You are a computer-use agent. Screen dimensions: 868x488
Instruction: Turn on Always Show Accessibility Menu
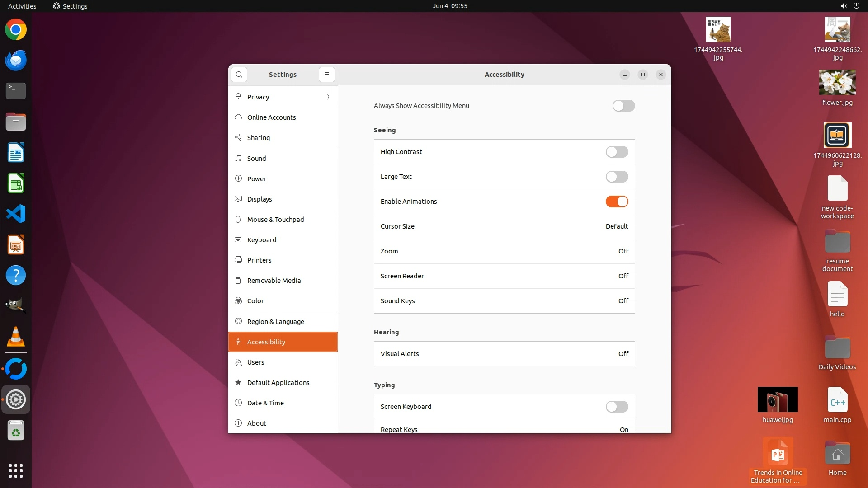point(623,106)
